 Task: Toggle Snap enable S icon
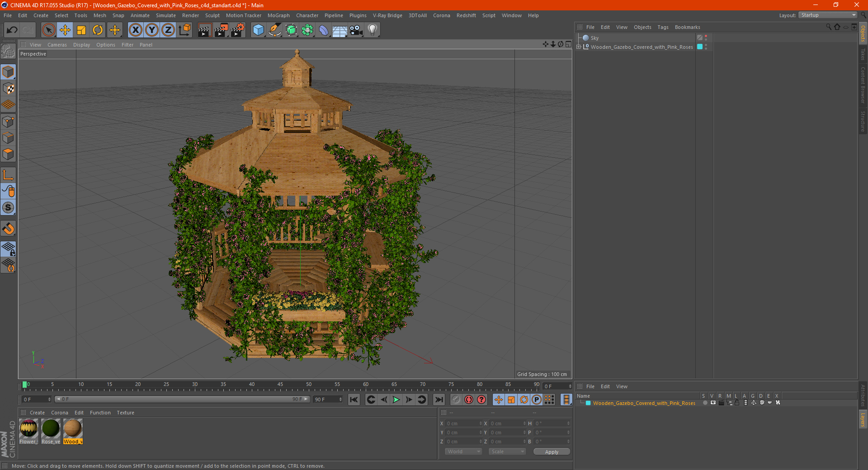pos(9,207)
